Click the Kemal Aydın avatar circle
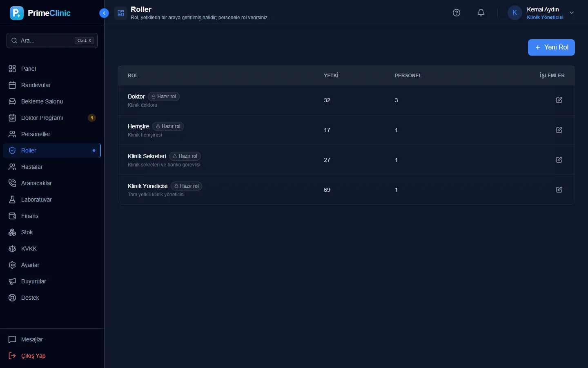 [x=514, y=13]
